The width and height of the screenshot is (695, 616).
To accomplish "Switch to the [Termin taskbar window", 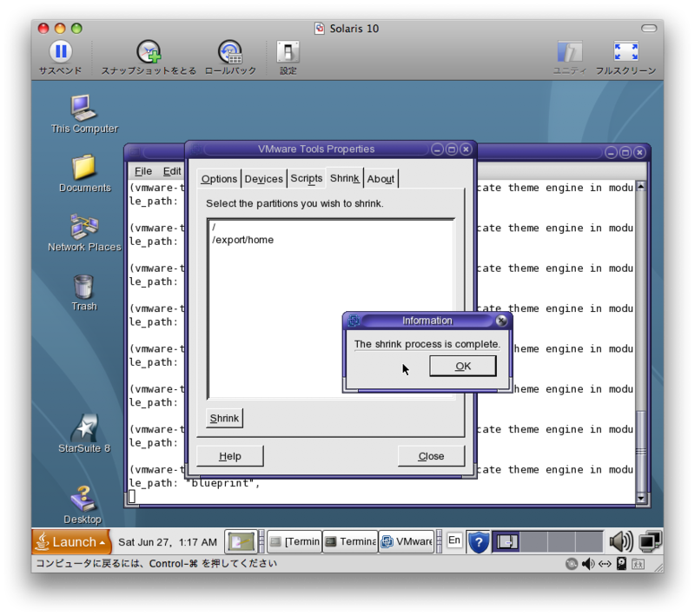I will point(295,541).
